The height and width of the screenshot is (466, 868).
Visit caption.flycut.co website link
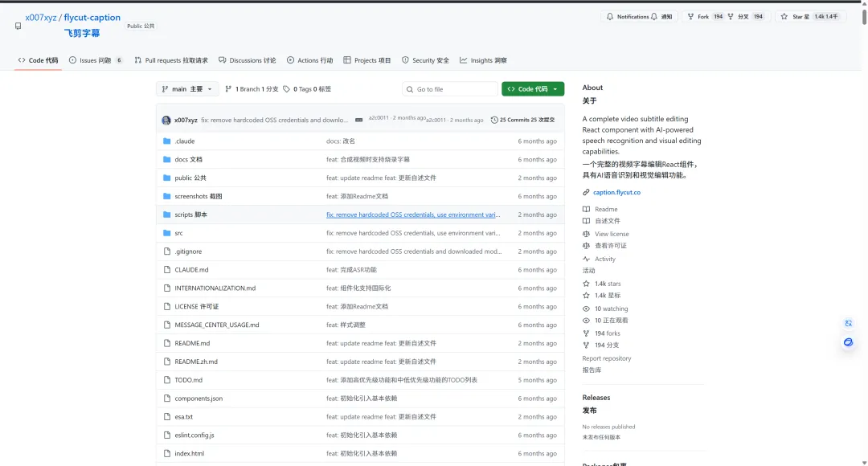click(616, 192)
